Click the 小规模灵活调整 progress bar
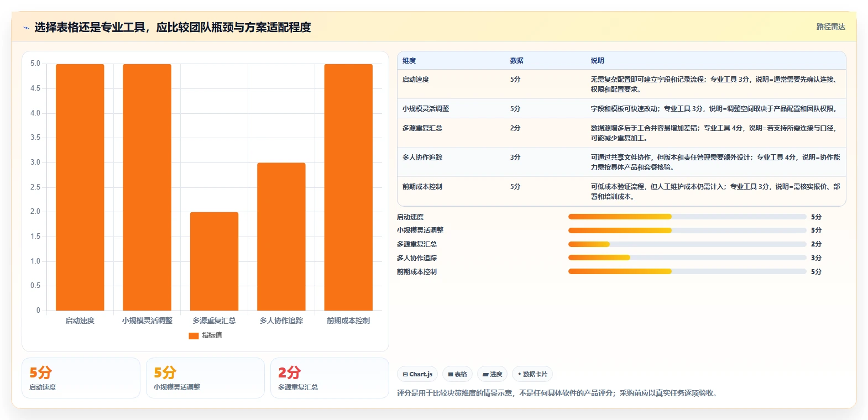 coord(687,230)
